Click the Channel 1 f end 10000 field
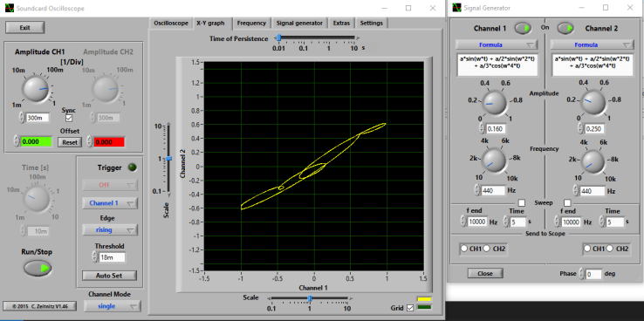This screenshot has width=644, height=321. tap(477, 222)
